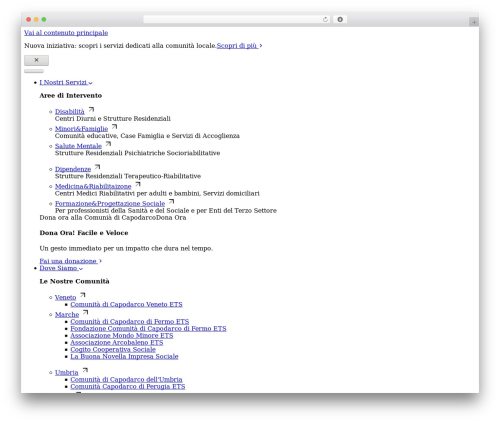
Task: Click text Strutture Residenziali Terapeutico-Riabilitative
Action: (128, 176)
